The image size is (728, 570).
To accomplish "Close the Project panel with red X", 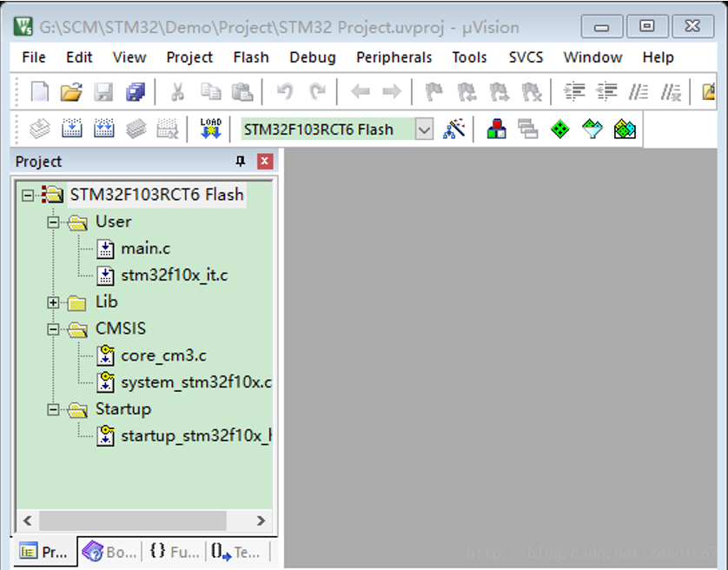I will [265, 162].
